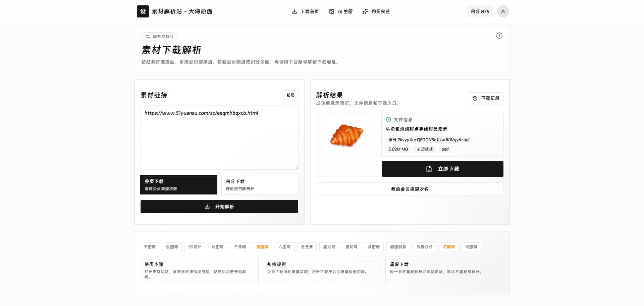
Task: Click the 5.02M MB size tag
Action: tap(398, 149)
